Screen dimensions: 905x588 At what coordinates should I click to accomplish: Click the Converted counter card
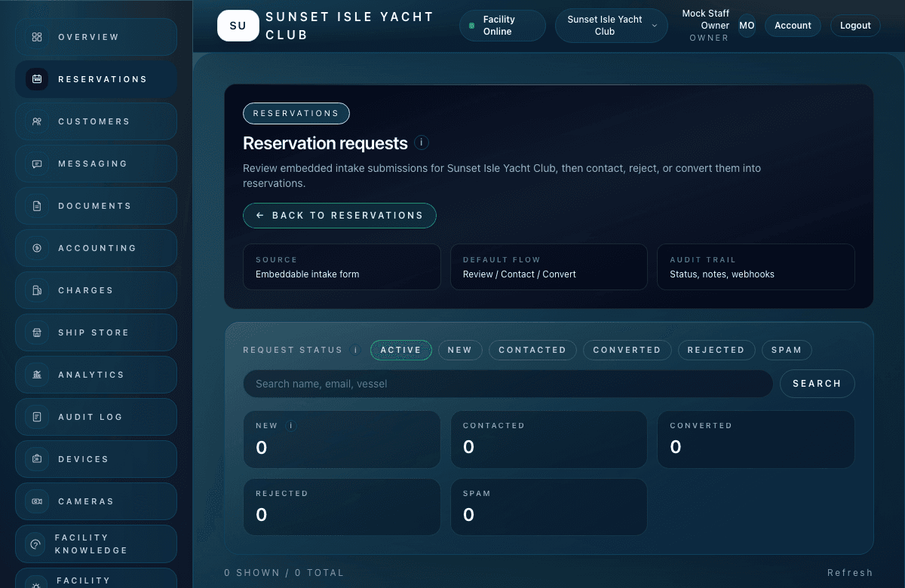pyautogui.click(x=756, y=439)
